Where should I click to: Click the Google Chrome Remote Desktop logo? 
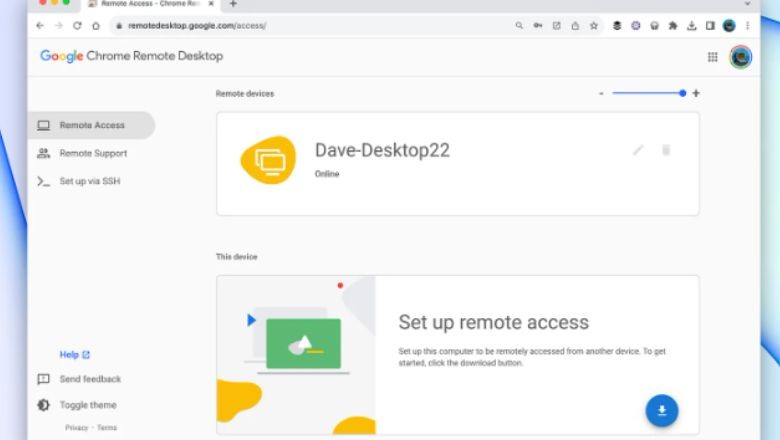click(132, 56)
